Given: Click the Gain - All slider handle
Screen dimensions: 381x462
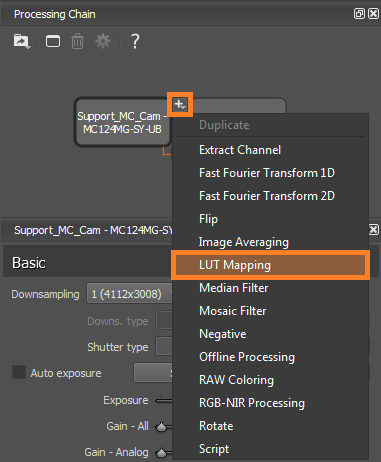Looking at the screenshot, I should pos(161,426).
